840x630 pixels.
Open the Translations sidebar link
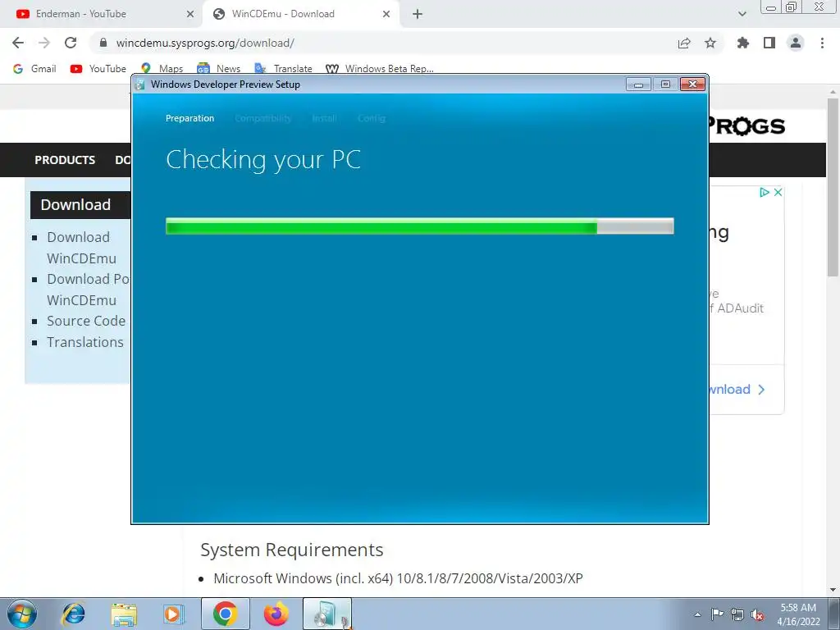coord(85,342)
